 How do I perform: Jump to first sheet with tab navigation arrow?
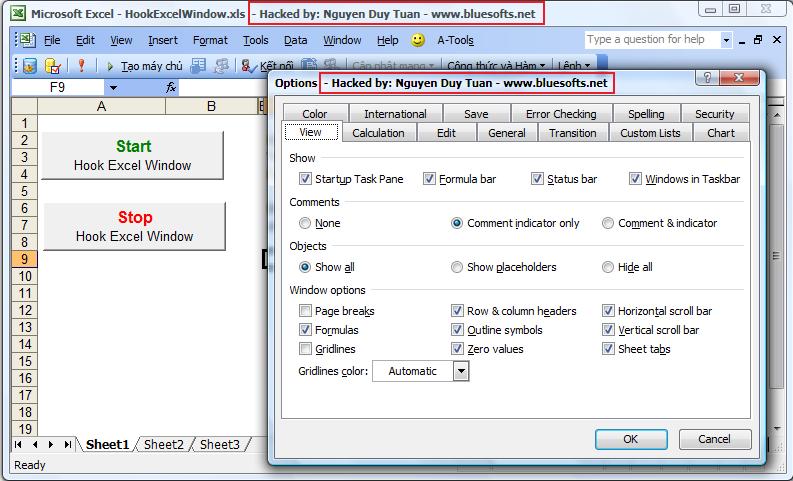click(x=18, y=445)
